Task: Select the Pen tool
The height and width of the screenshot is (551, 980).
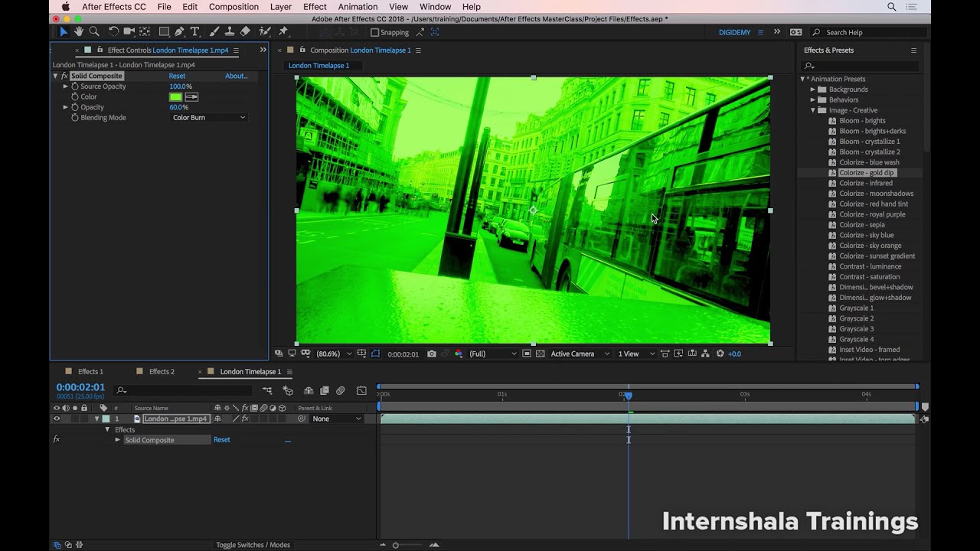Action: point(179,31)
